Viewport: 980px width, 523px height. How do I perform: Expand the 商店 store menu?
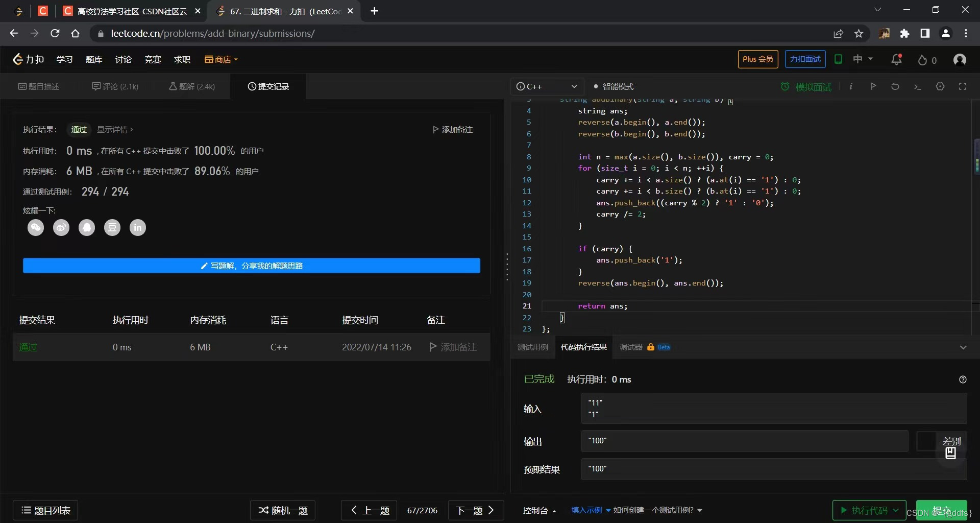pyautogui.click(x=221, y=60)
